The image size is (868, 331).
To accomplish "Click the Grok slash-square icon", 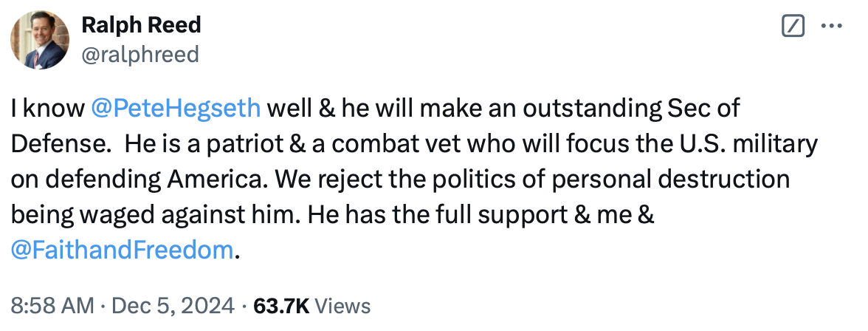I will pos(792,26).
